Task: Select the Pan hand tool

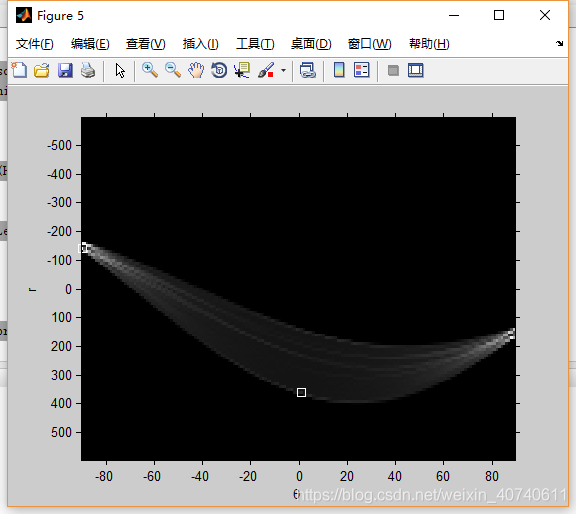Action: [x=196, y=70]
